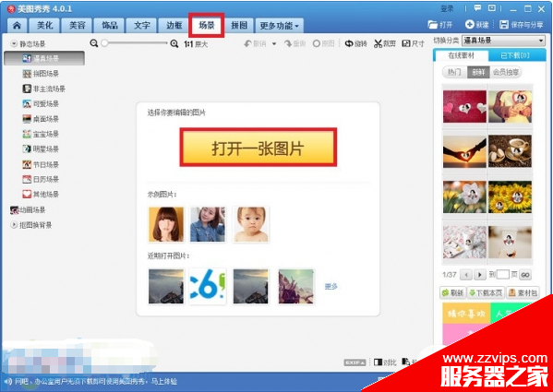Open 动图场景 animated scenes

[29, 210]
